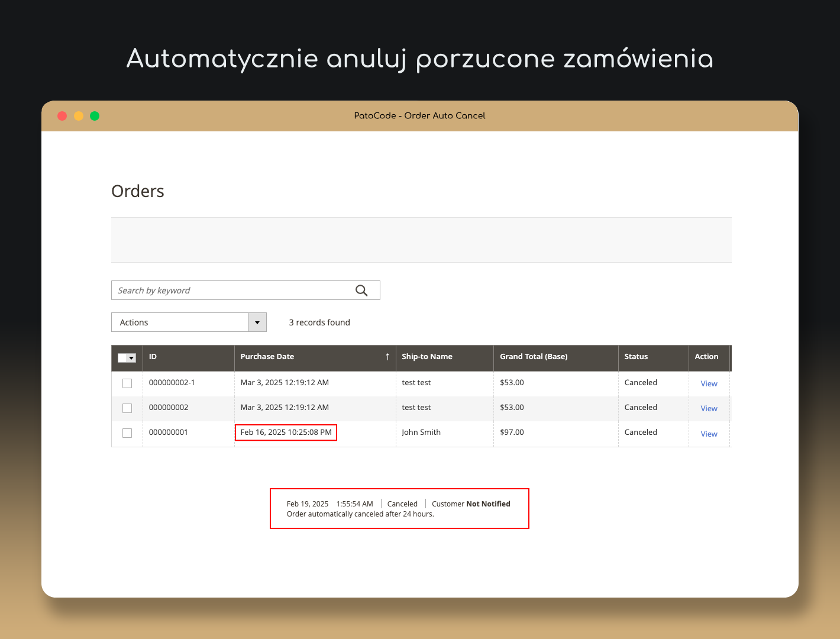This screenshot has height=639, width=840.
Task: Toggle the select-all checkbox in the grid header
Action: (124, 357)
